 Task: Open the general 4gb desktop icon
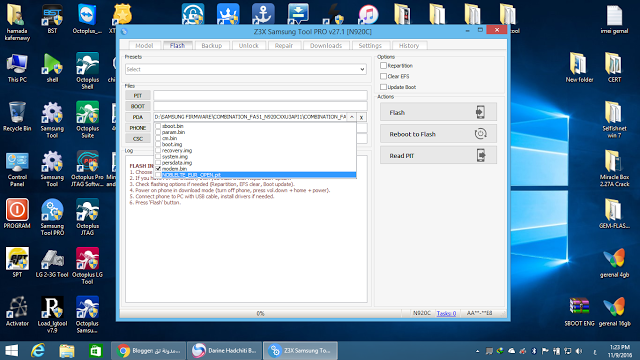point(614,263)
